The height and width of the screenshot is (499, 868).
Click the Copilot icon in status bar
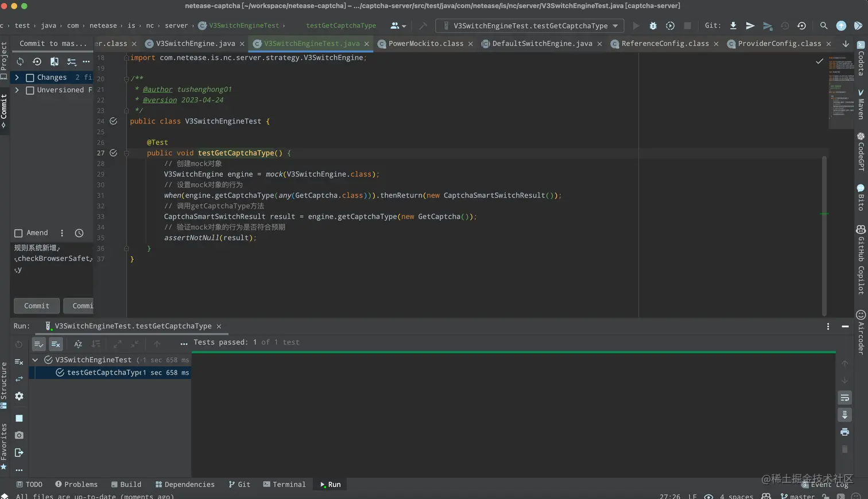tap(766, 496)
